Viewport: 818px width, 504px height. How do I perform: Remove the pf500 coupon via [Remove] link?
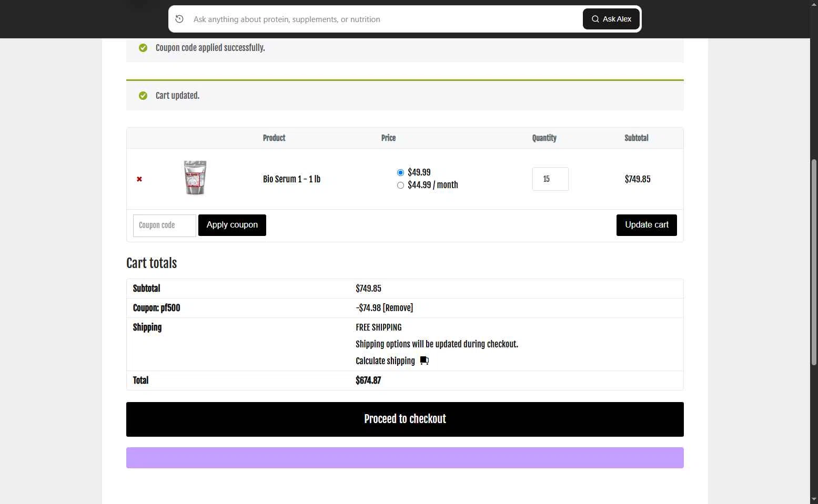click(398, 308)
